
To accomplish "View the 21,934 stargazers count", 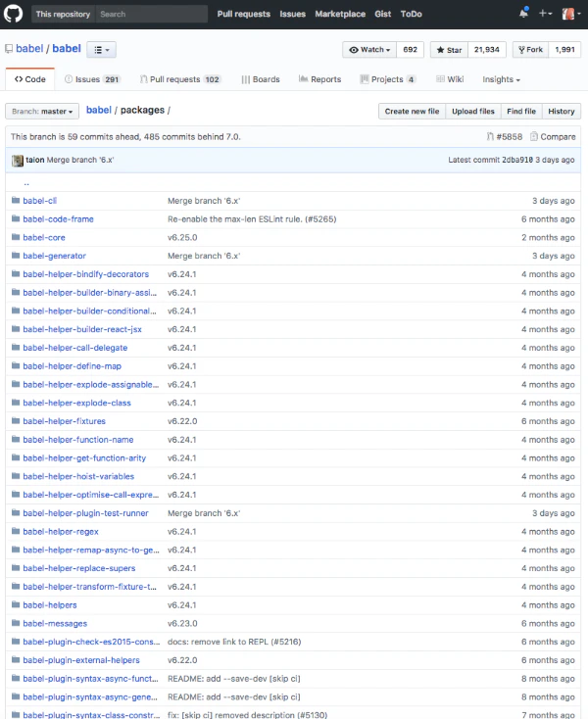I will coord(487,50).
